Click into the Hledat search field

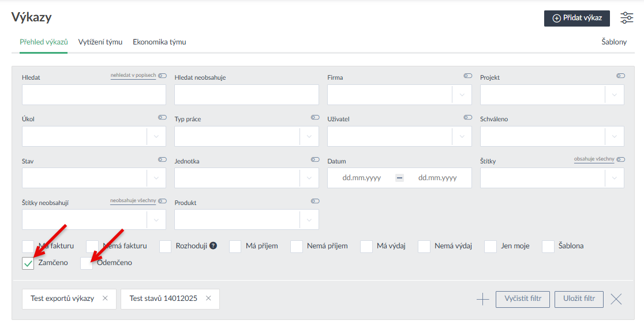coord(93,95)
